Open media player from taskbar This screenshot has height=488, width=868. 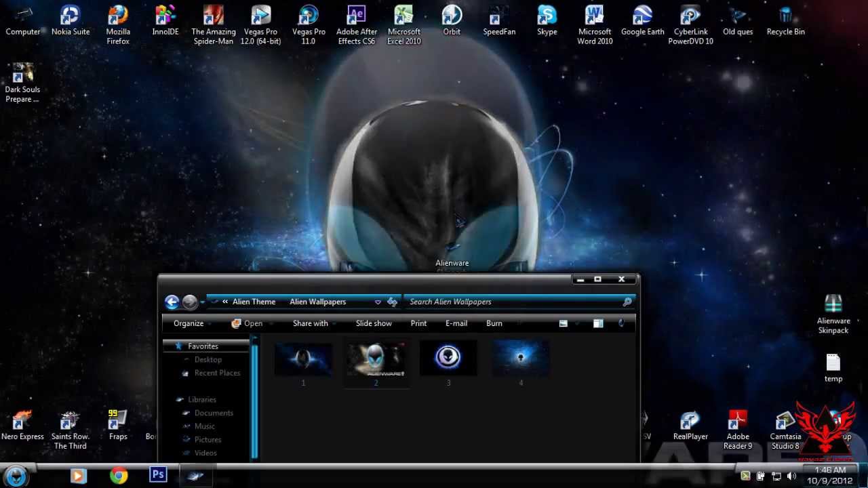pos(78,476)
